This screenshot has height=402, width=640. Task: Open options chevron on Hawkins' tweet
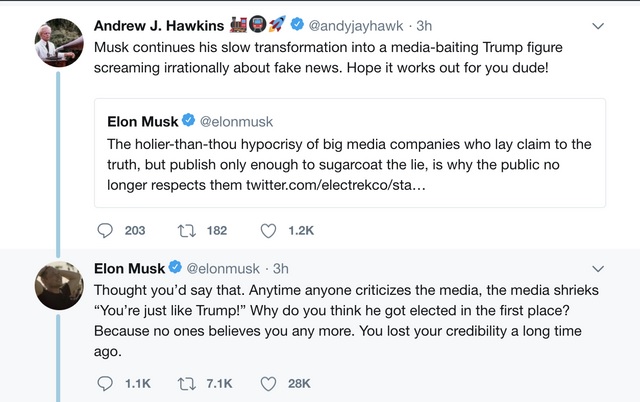[598, 26]
